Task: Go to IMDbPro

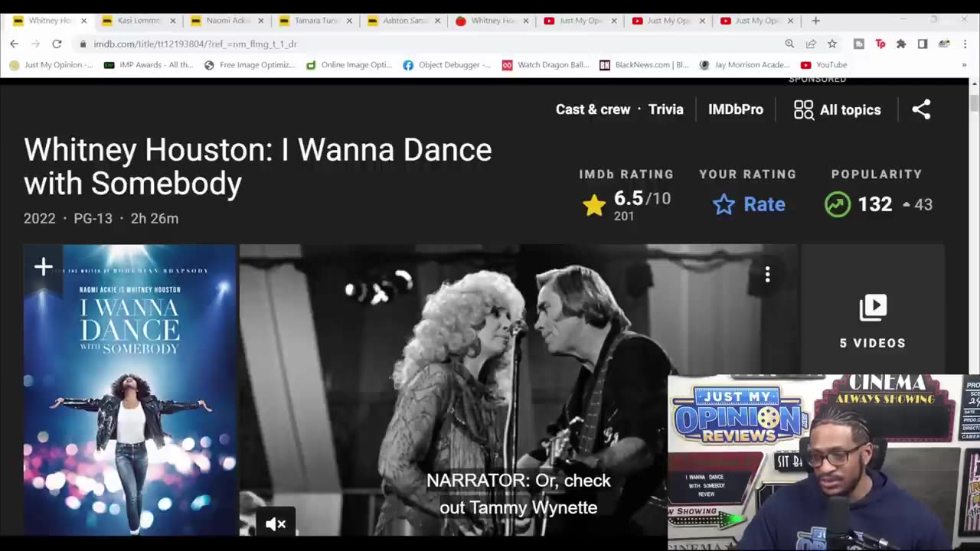Action: [736, 109]
